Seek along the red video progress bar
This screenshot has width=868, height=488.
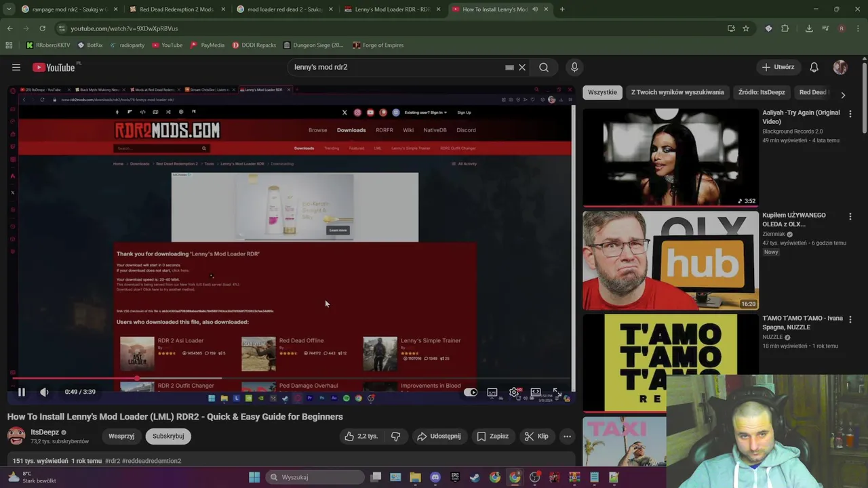[x=291, y=378]
